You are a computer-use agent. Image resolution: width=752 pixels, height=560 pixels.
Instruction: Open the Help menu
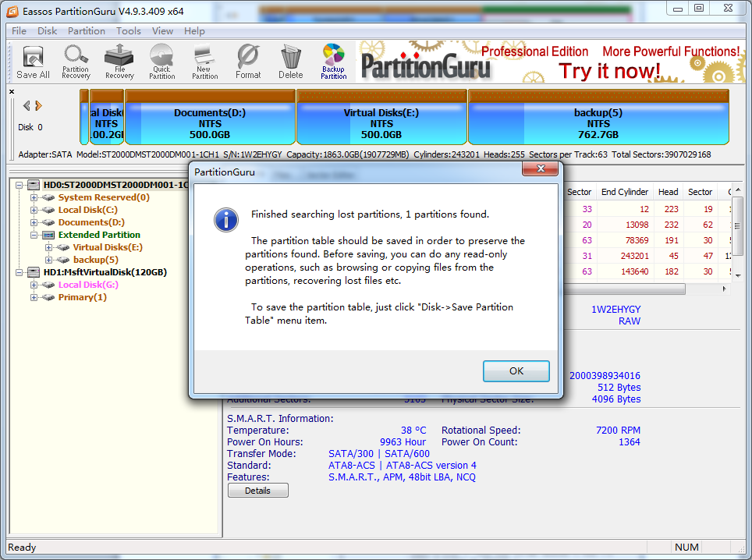(194, 30)
